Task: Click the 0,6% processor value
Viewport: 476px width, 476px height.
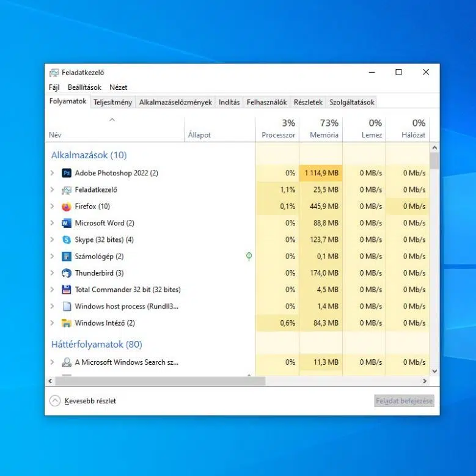Action: click(287, 323)
